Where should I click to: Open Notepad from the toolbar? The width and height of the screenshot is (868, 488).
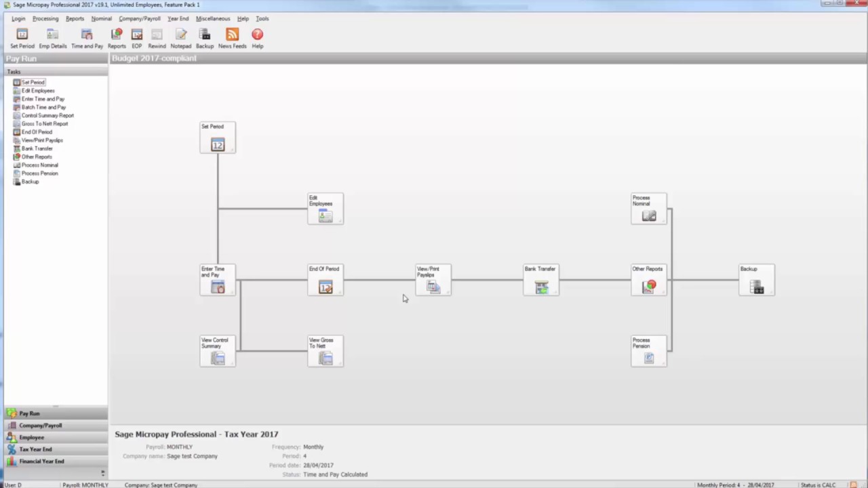181,39
